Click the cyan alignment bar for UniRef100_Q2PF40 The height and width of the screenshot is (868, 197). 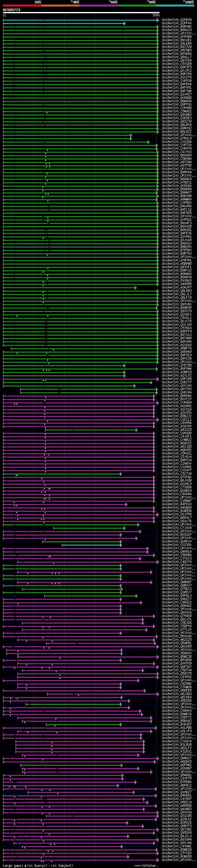tap(64, 24)
